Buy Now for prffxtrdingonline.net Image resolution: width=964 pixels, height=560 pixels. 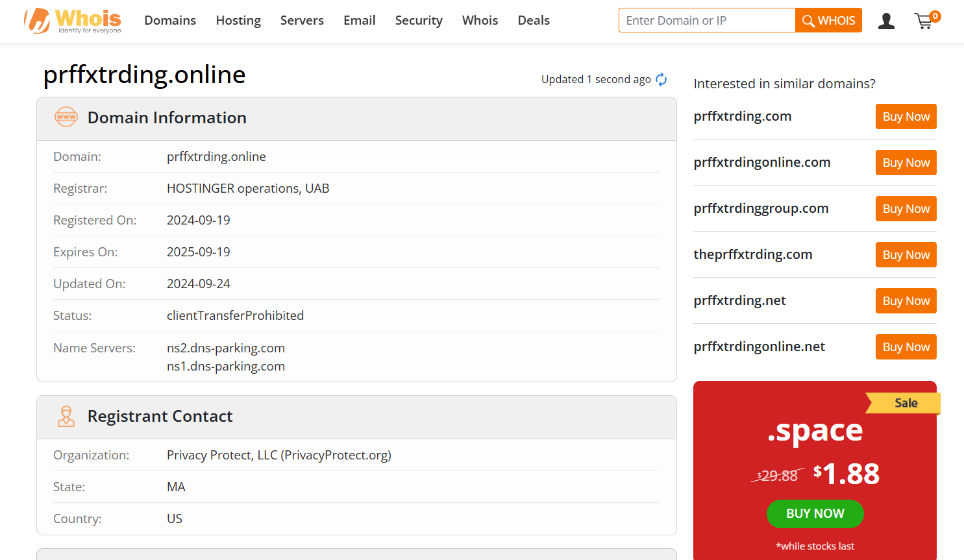(x=906, y=347)
